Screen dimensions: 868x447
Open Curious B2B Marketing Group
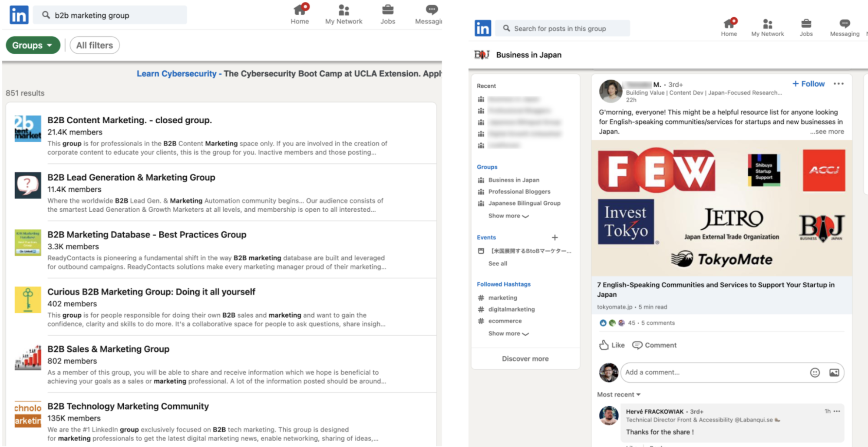click(151, 292)
